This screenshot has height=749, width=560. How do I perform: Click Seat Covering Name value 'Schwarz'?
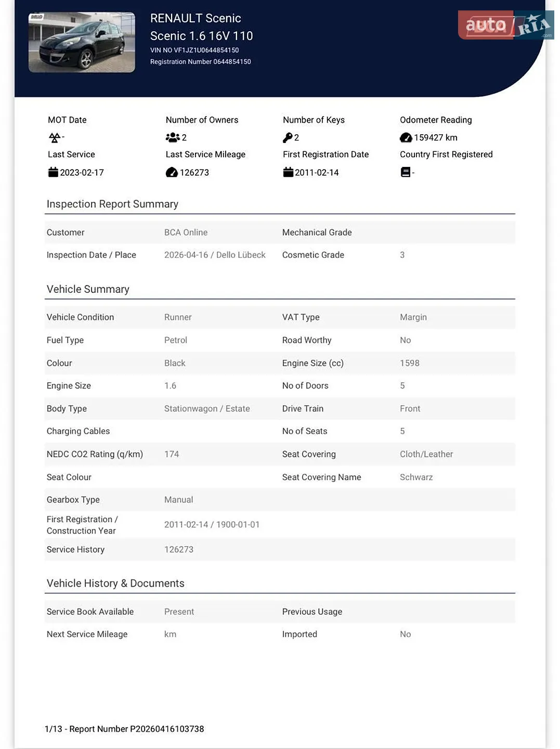pyautogui.click(x=416, y=477)
